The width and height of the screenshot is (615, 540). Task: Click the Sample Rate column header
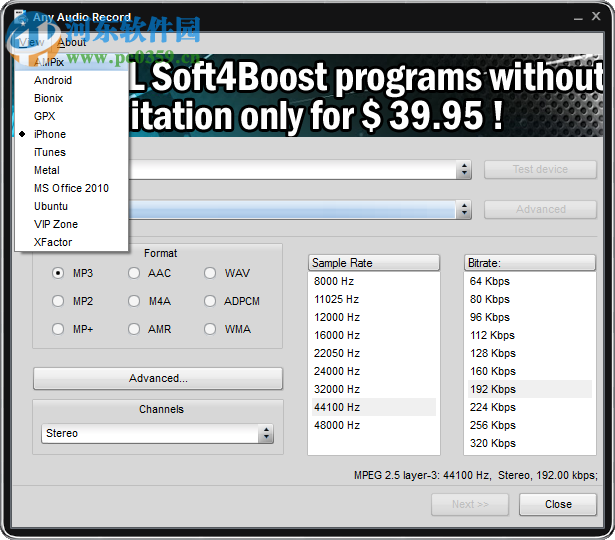coord(374,263)
